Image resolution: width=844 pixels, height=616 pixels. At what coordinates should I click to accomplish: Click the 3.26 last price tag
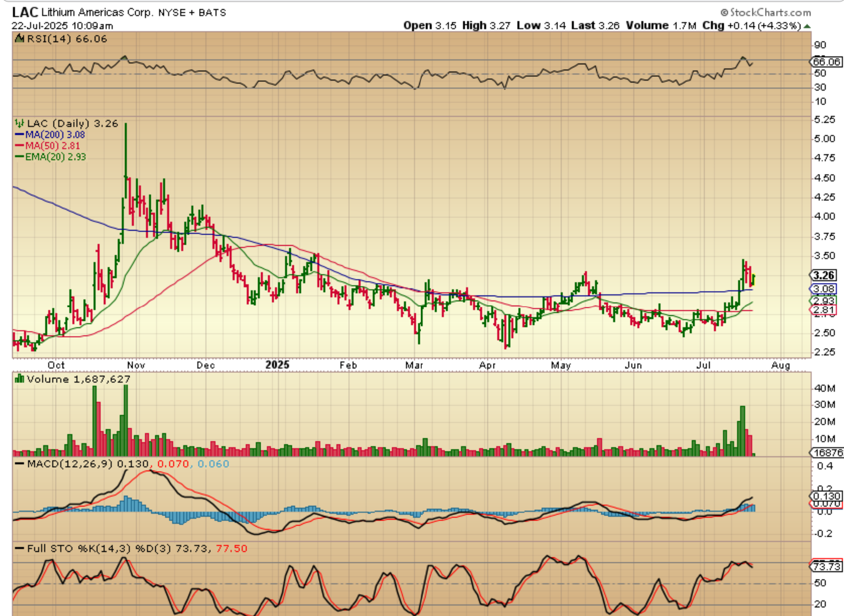[x=823, y=275]
